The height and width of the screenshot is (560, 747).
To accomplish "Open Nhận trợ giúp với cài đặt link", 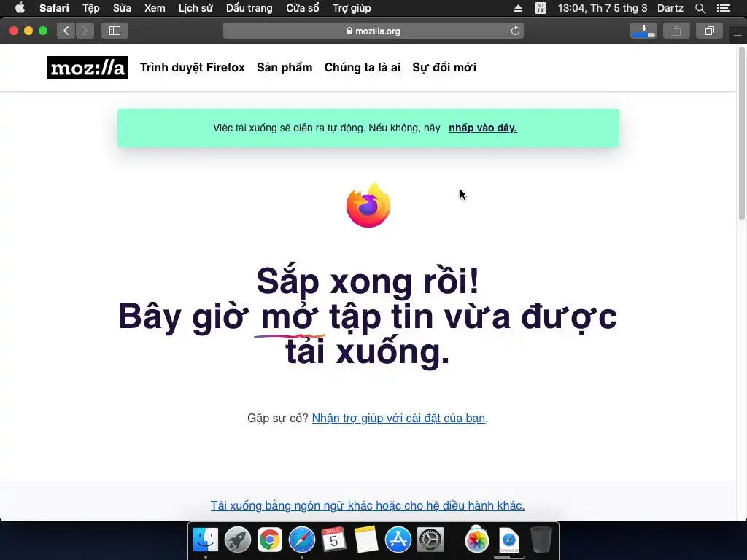I will click(398, 418).
